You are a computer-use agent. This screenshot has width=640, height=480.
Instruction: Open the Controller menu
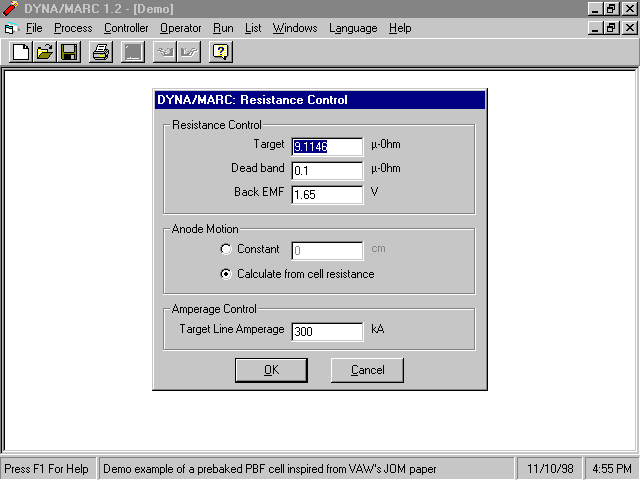click(x=126, y=28)
